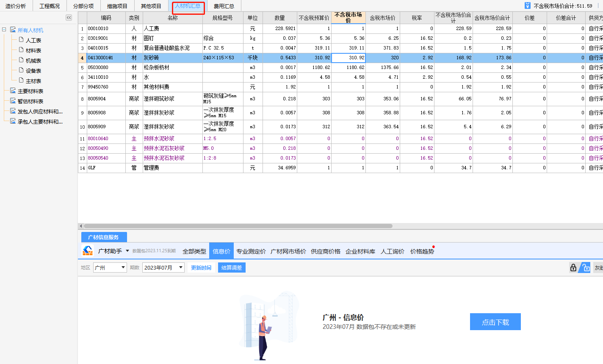This screenshot has height=364, width=603.
Task: Click the icon beside 主要材料表
Action: point(13,91)
